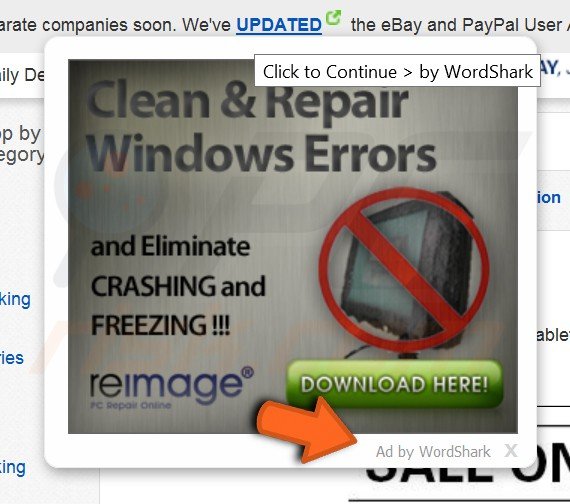Click the eBay and PayPal User announcement text
The image size is (570, 504).
pos(460,25)
